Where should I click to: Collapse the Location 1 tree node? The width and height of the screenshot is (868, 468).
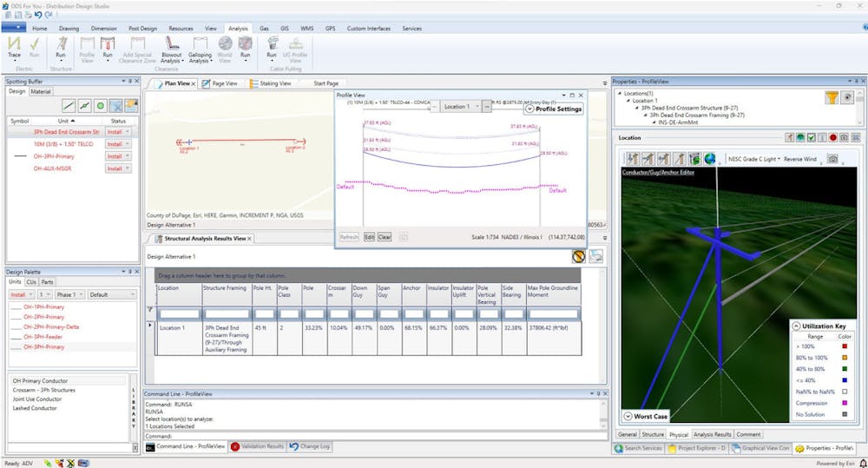pos(627,101)
